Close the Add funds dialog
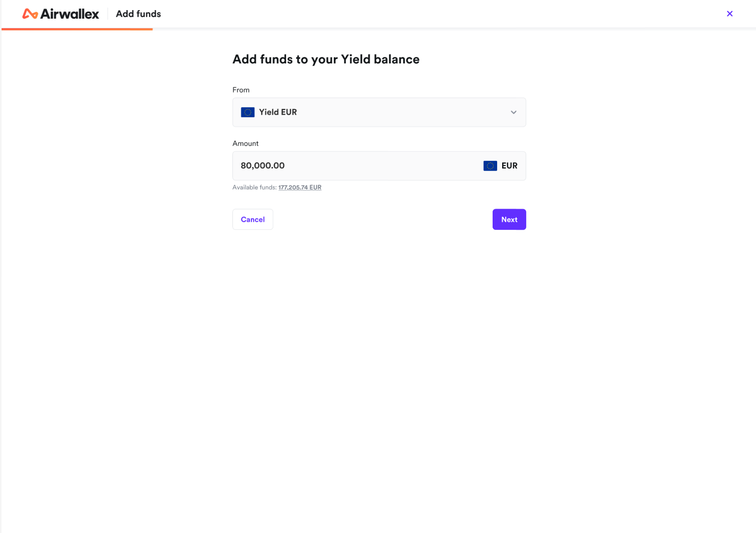The width and height of the screenshot is (756, 533). pos(730,14)
